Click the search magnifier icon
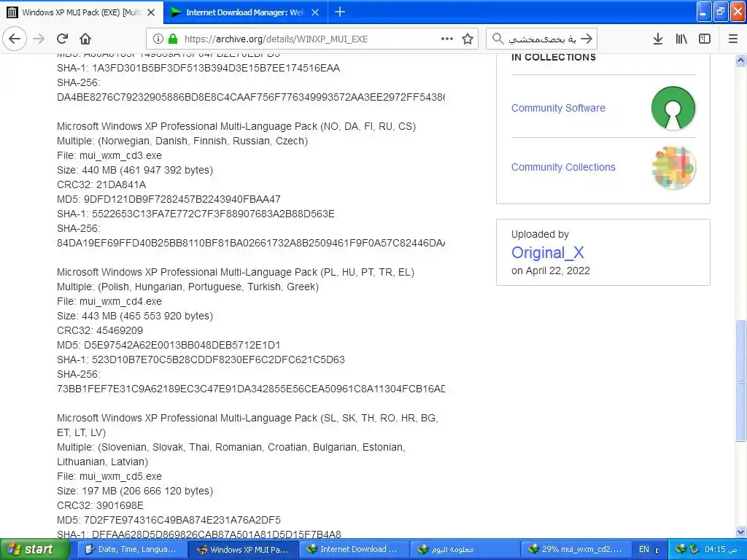 (498, 39)
